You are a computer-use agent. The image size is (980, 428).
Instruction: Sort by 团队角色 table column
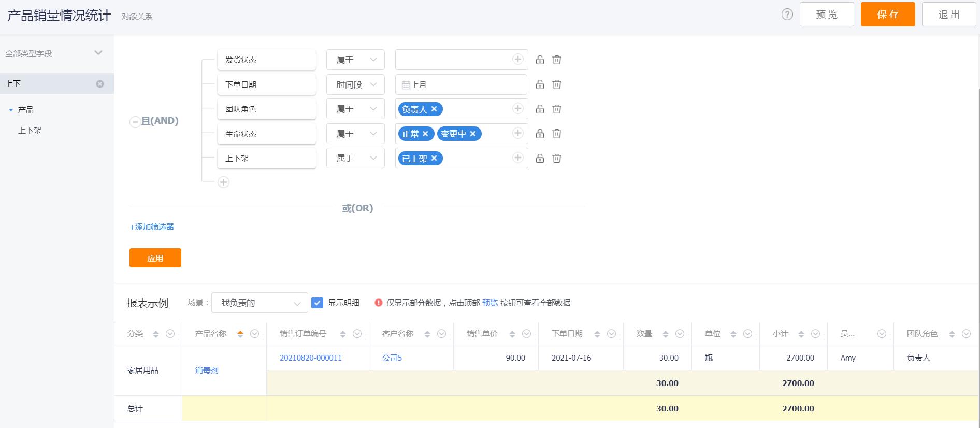click(952, 334)
